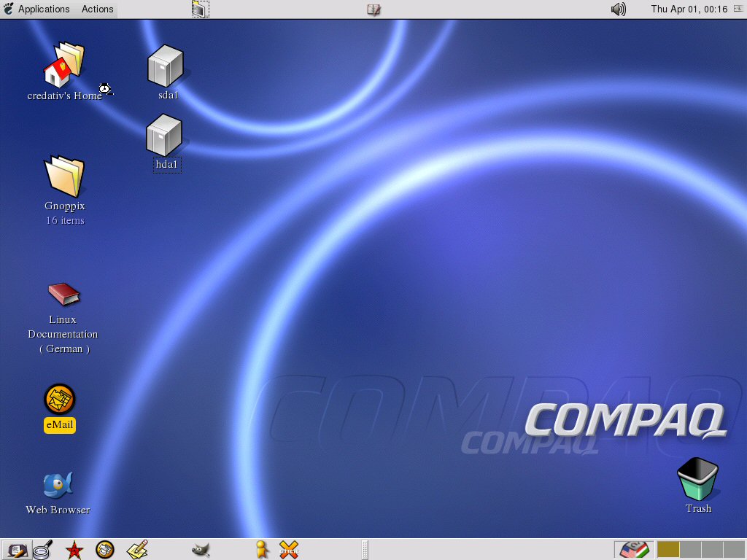Click the clock showing Thu Apr 01, 00:16
The image size is (747, 560).
(689, 9)
